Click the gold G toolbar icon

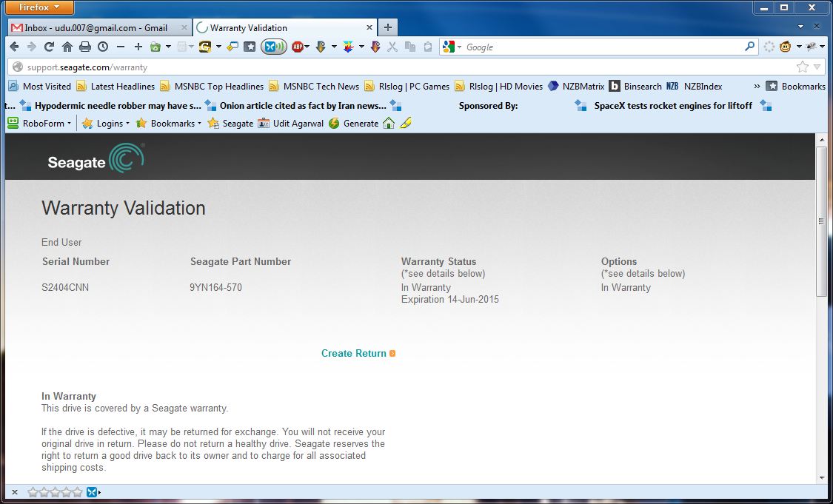(x=205, y=47)
